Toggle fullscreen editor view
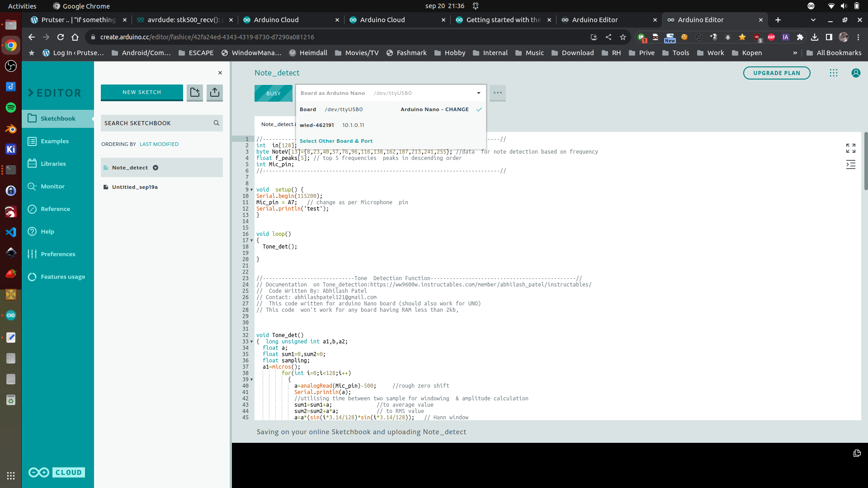The image size is (868, 488). tap(851, 148)
